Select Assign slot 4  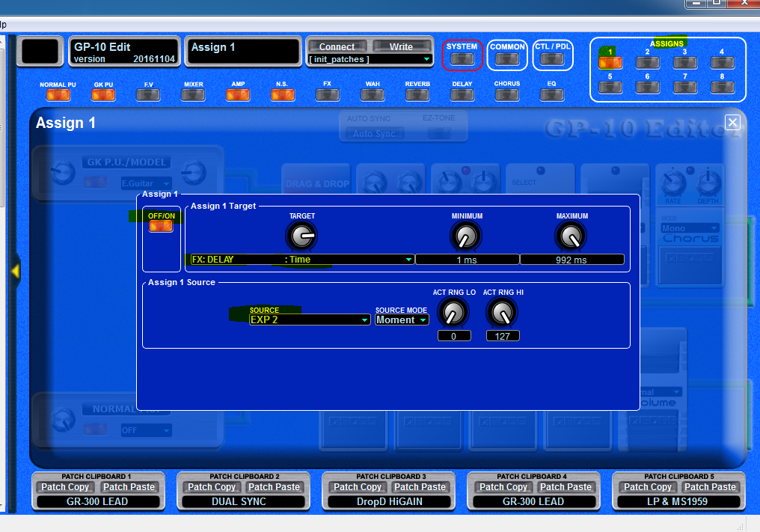coord(722,63)
